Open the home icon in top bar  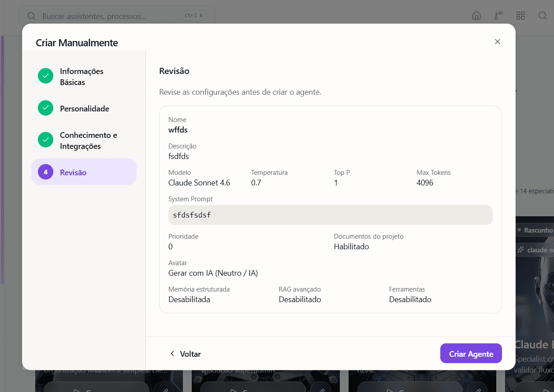click(476, 16)
